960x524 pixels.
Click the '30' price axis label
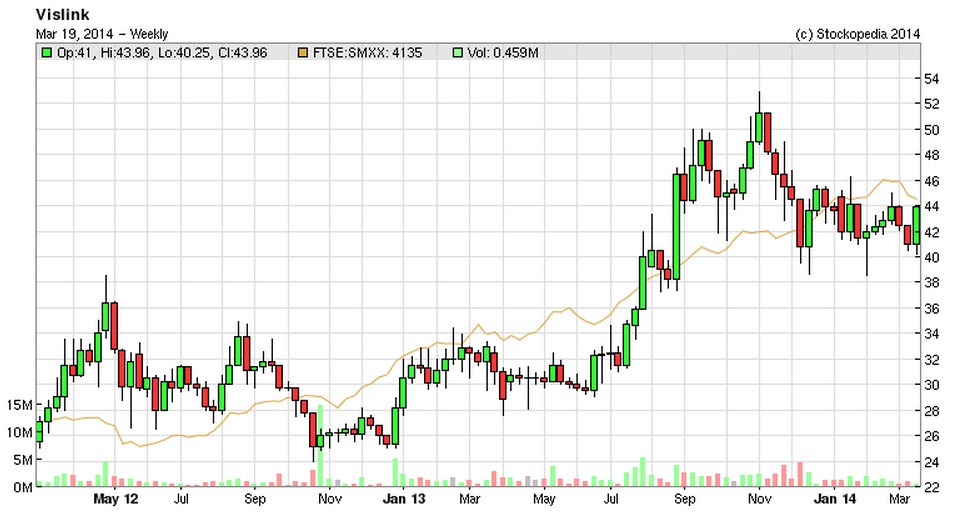(x=931, y=385)
